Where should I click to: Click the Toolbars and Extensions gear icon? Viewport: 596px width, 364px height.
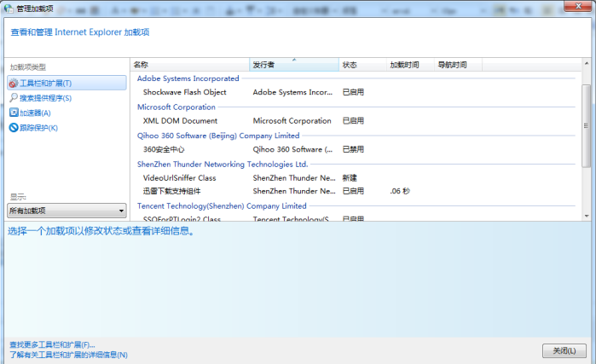tap(13, 84)
